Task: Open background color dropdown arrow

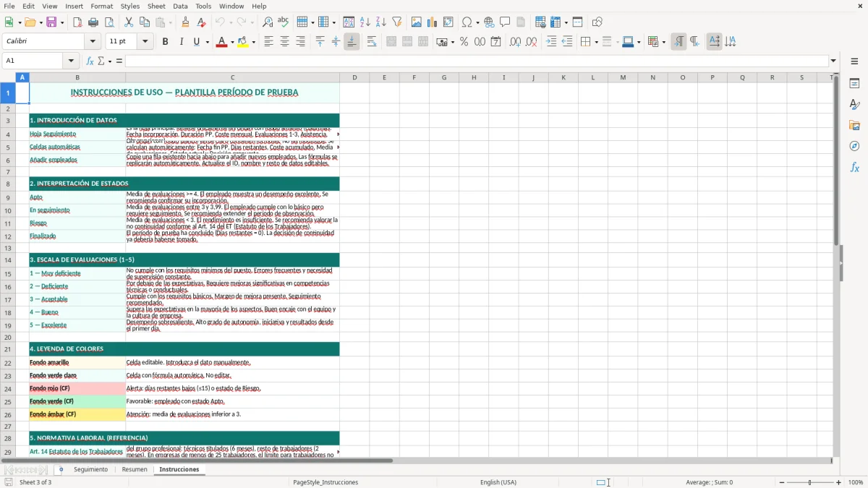Action: [x=253, y=42]
